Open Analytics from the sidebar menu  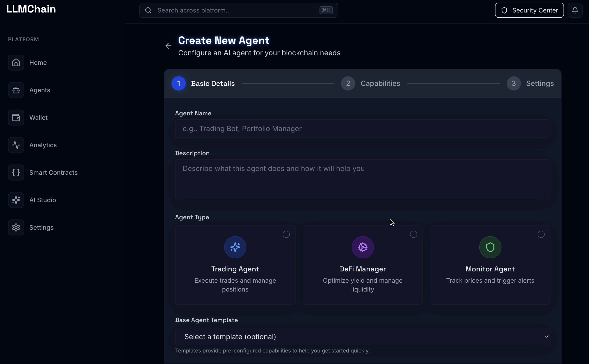(x=43, y=145)
